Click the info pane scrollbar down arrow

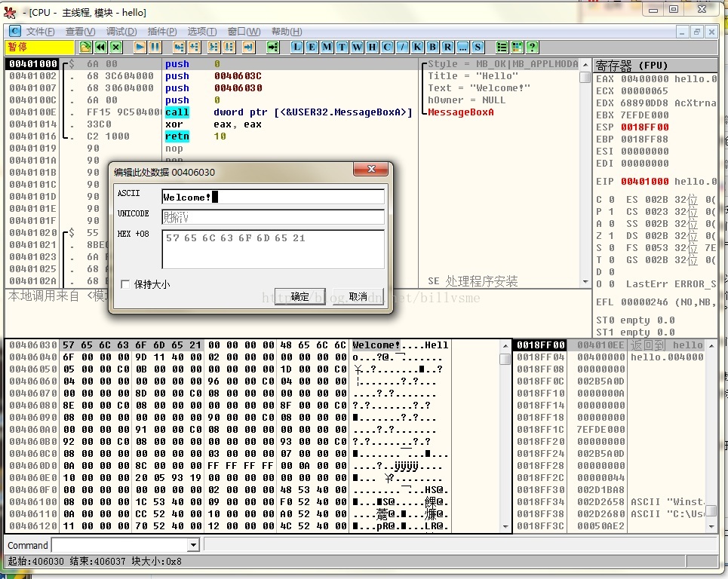[585, 282]
